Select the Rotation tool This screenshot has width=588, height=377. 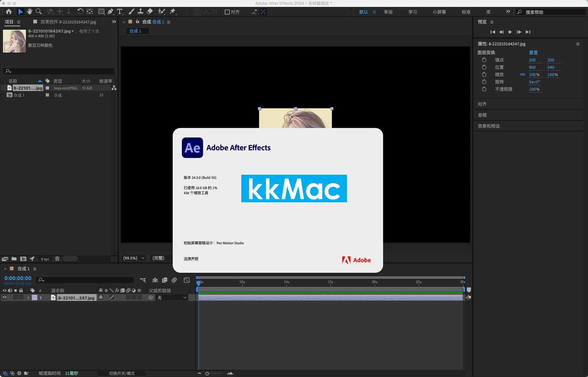(80, 12)
